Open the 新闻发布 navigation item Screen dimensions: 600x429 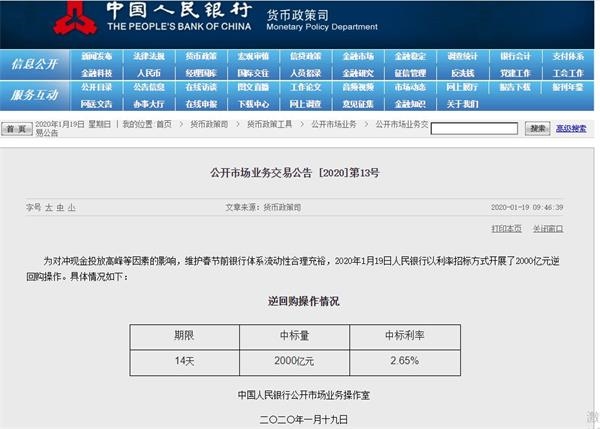click(x=97, y=57)
